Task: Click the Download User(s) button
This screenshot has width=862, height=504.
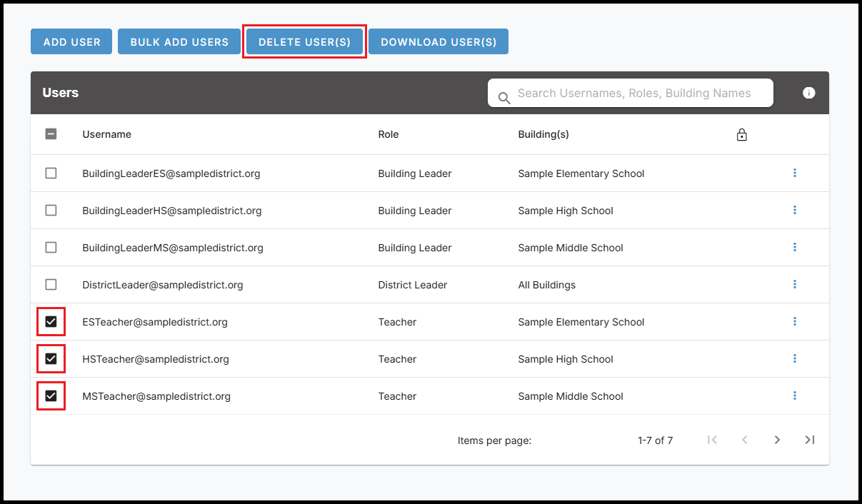Action: (438, 42)
